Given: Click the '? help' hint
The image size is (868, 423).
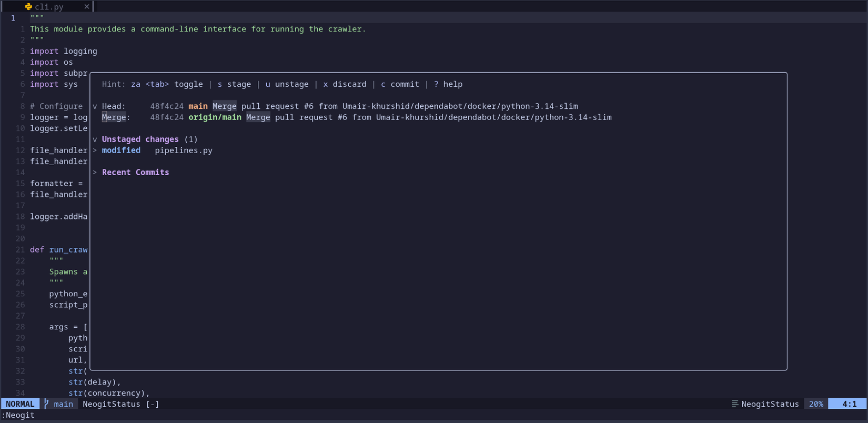Looking at the screenshot, I should [448, 84].
